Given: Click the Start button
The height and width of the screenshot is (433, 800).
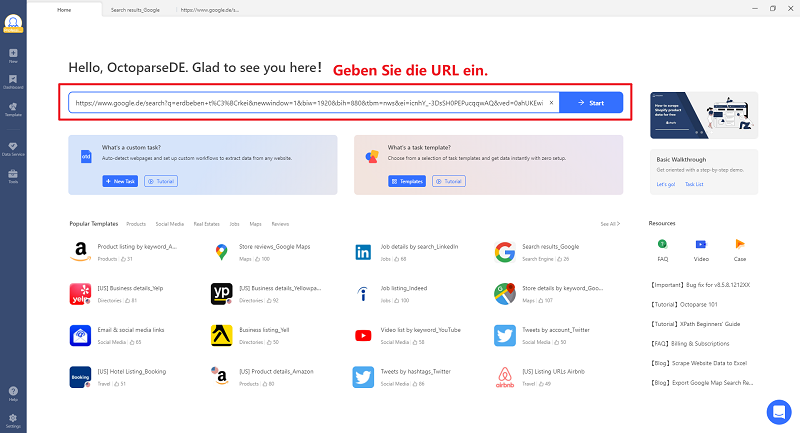Looking at the screenshot, I should coord(591,103).
